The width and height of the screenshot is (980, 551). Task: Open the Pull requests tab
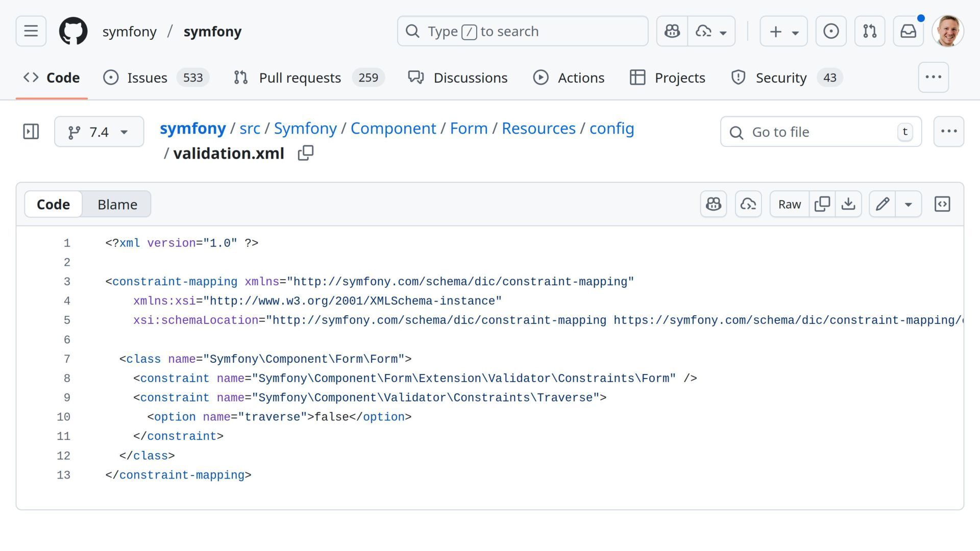(300, 78)
